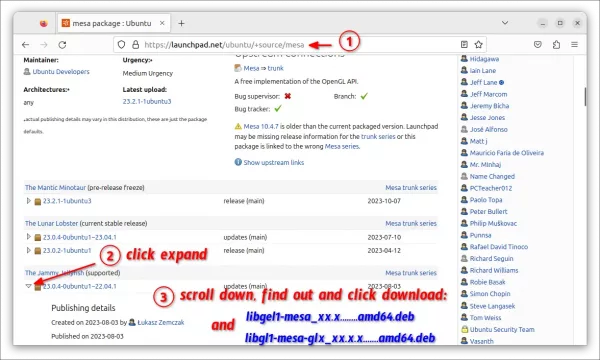This screenshot has width=600, height=360.
Task: Open 23.2.1-1ubuntu3 version link under Mantic
Action: 67,201
